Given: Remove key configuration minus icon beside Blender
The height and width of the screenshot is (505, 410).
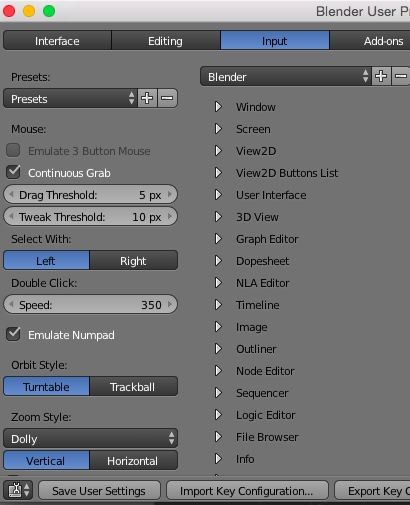Looking at the screenshot, I should 401,76.
